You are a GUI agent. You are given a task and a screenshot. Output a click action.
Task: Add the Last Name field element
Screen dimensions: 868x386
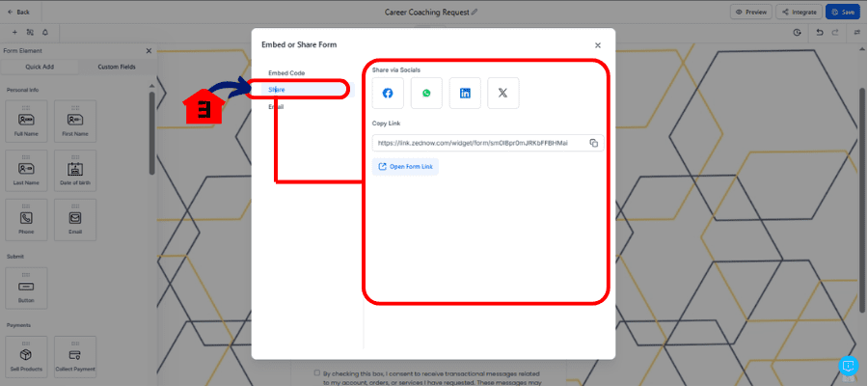point(26,170)
